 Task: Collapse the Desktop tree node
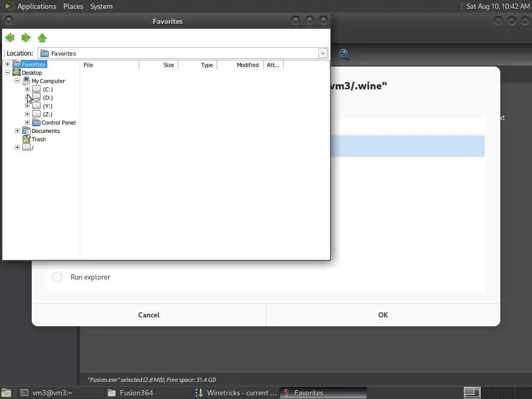coord(7,73)
